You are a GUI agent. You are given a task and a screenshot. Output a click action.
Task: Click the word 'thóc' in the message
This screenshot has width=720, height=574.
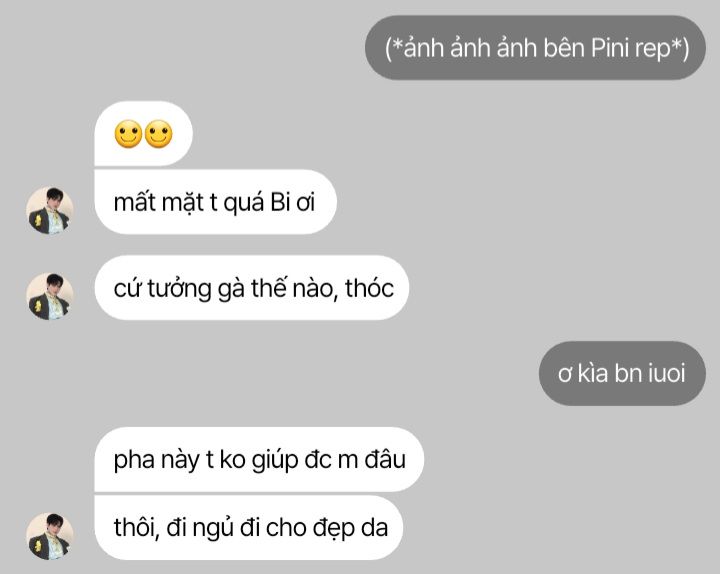tap(370, 288)
